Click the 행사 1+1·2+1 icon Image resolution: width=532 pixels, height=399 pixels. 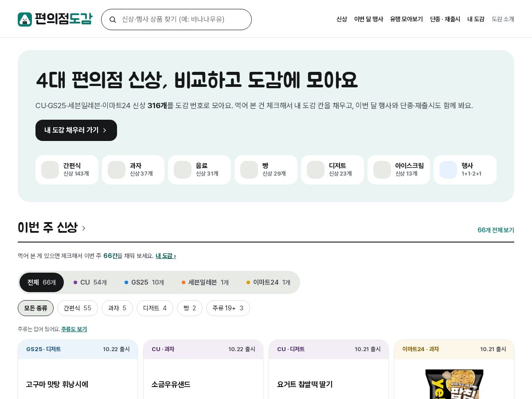coord(448,170)
